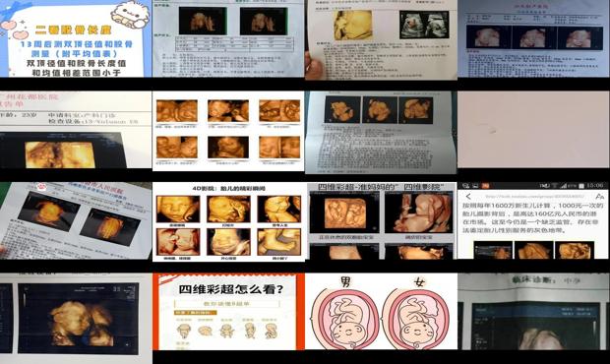Open the white-background grid of six orange ultrasounds
The height and width of the screenshot is (364, 610).
[228, 131]
